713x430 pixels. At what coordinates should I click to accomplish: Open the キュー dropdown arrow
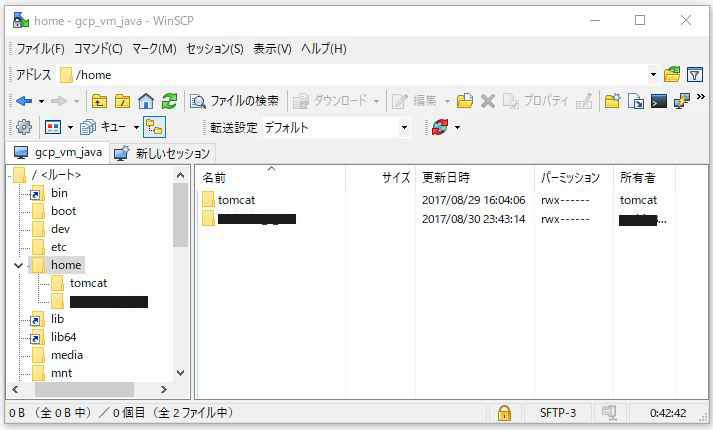point(136,127)
